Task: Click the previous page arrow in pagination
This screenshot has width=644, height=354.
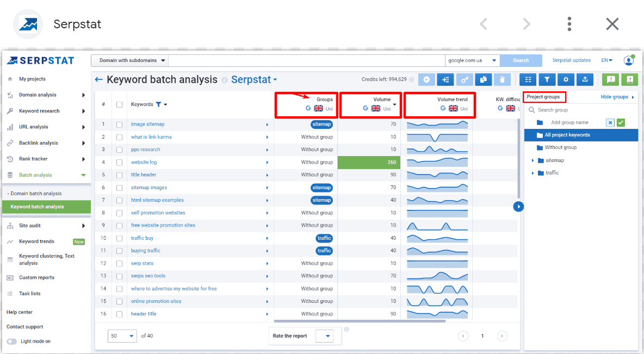Action: click(463, 336)
